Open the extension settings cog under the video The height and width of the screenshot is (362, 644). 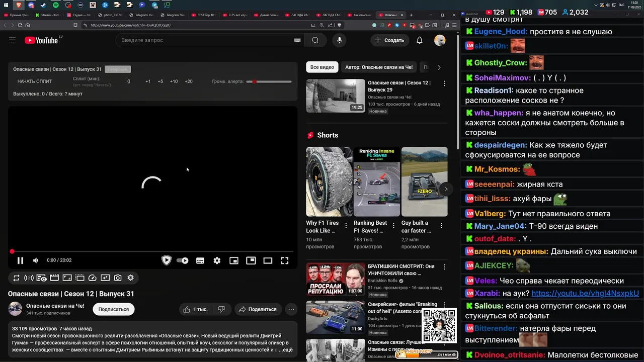(x=130, y=278)
